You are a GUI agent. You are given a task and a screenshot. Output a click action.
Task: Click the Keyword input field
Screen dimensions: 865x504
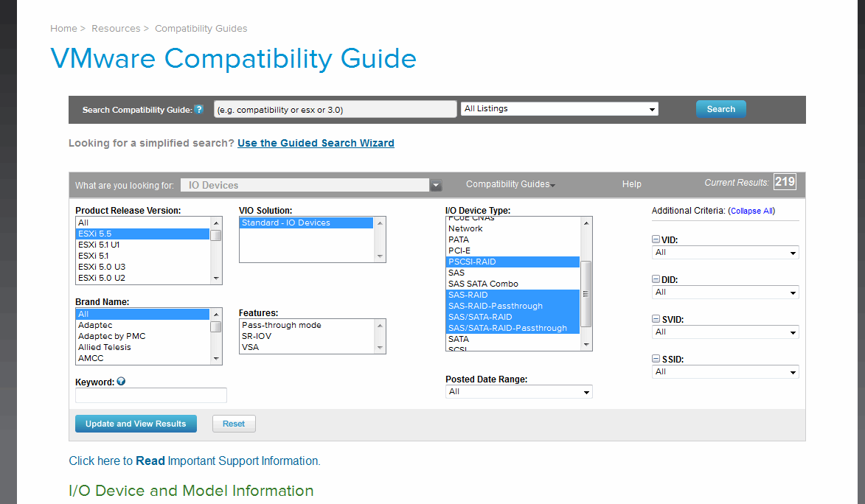[x=150, y=395]
